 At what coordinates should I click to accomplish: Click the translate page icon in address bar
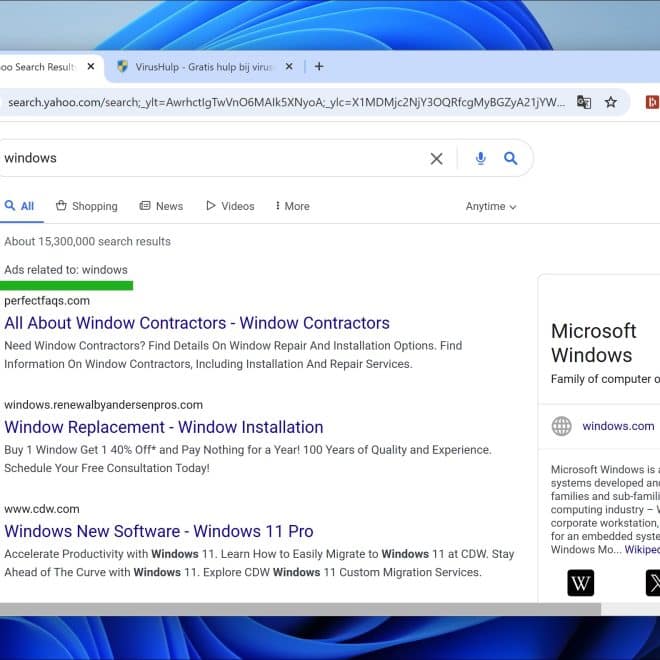[584, 102]
